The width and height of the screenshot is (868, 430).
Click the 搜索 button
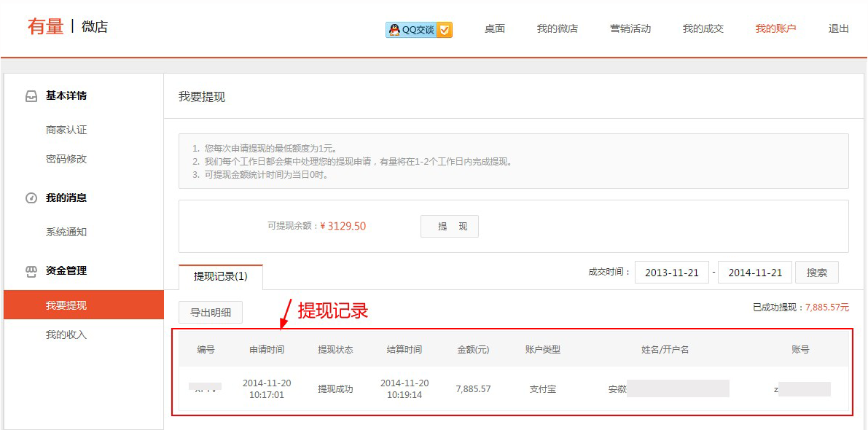tap(817, 273)
